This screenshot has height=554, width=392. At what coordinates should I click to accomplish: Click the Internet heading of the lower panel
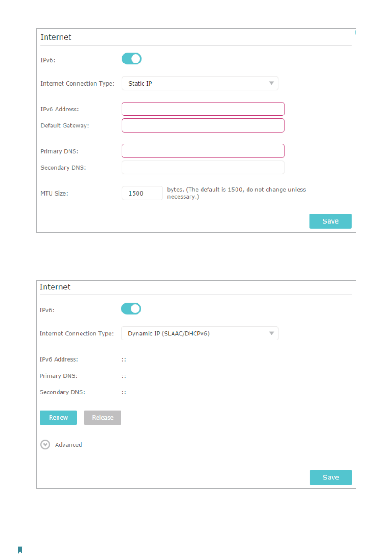coord(55,287)
